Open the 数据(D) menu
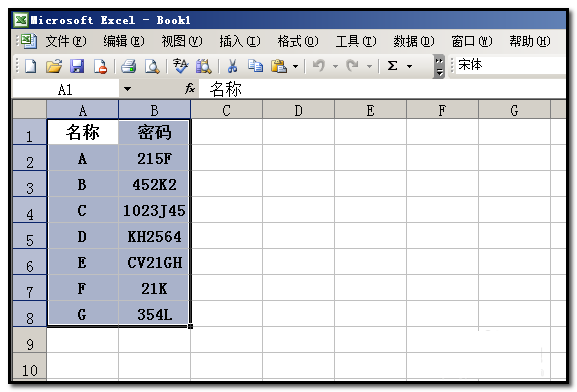This screenshot has width=577, height=392. point(414,41)
